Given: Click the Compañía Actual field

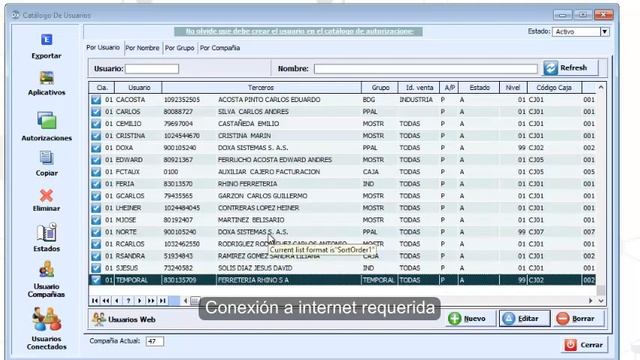Looking at the screenshot, I should click(x=155, y=341).
